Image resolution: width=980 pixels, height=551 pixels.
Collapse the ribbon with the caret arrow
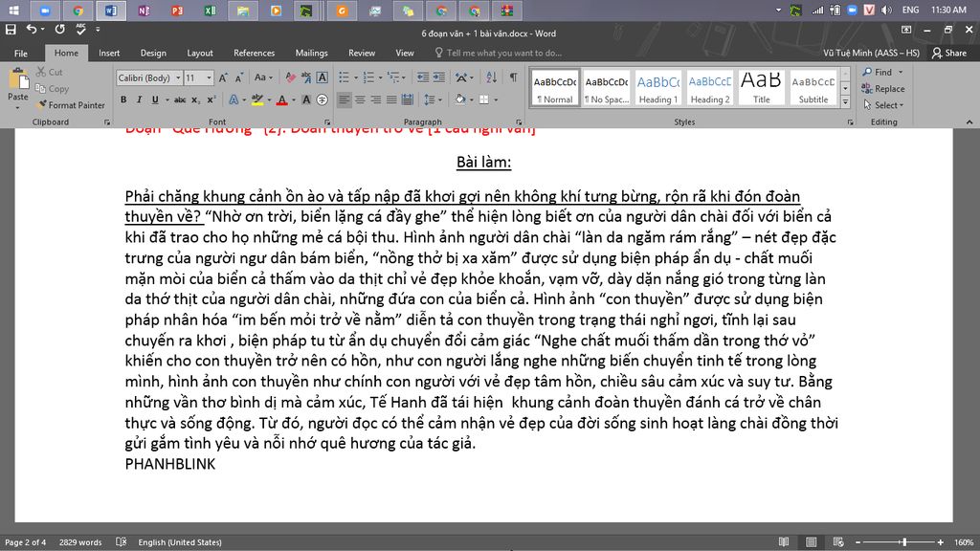(969, 122)
